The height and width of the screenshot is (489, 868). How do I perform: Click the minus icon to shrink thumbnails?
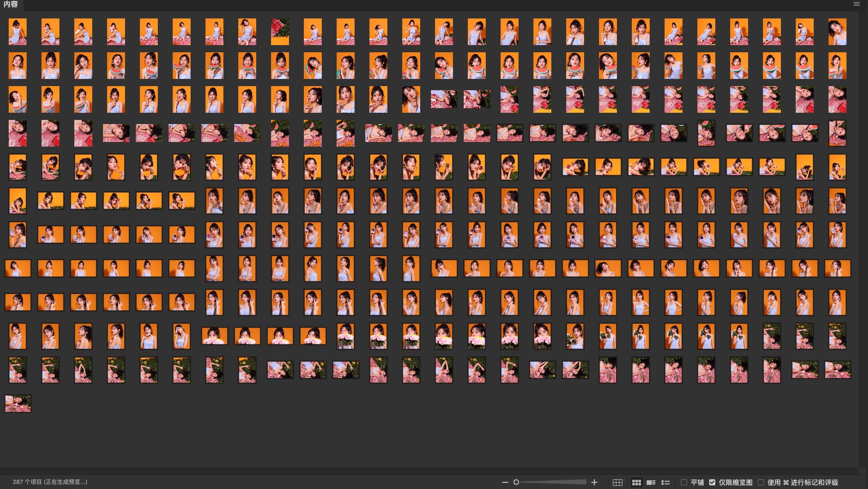tap(505, 482)
